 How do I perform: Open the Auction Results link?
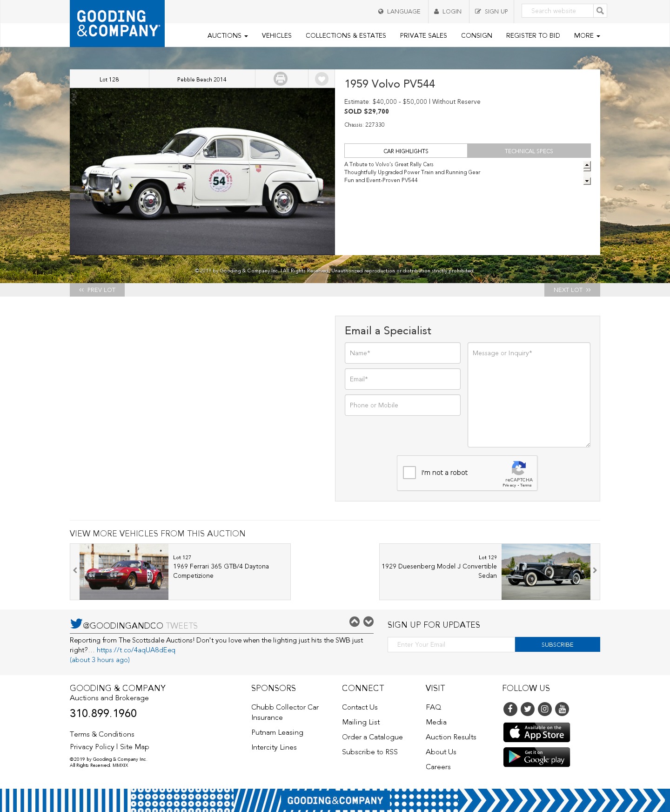(x=451, y=737)
